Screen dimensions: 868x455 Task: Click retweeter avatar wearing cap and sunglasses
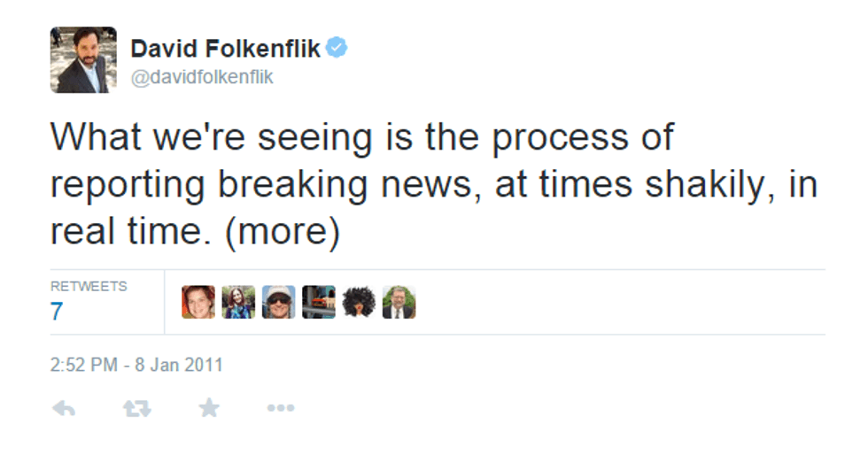(278, 302)
